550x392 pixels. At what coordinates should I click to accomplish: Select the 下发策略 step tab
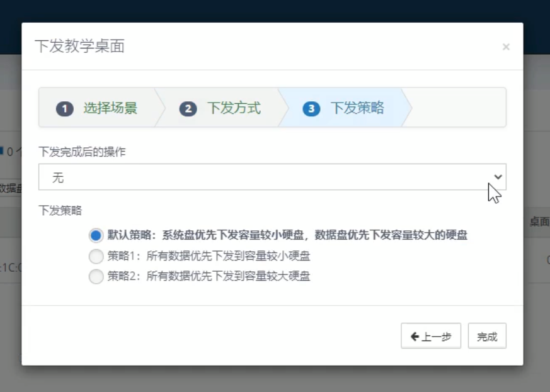(x=357, y=108)
